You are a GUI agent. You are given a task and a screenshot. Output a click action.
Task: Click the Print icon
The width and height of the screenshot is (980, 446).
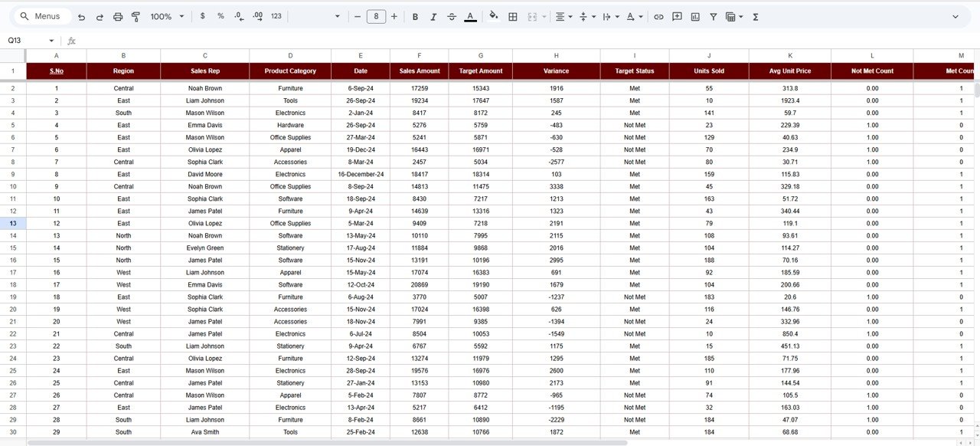(x=116, y=16)
